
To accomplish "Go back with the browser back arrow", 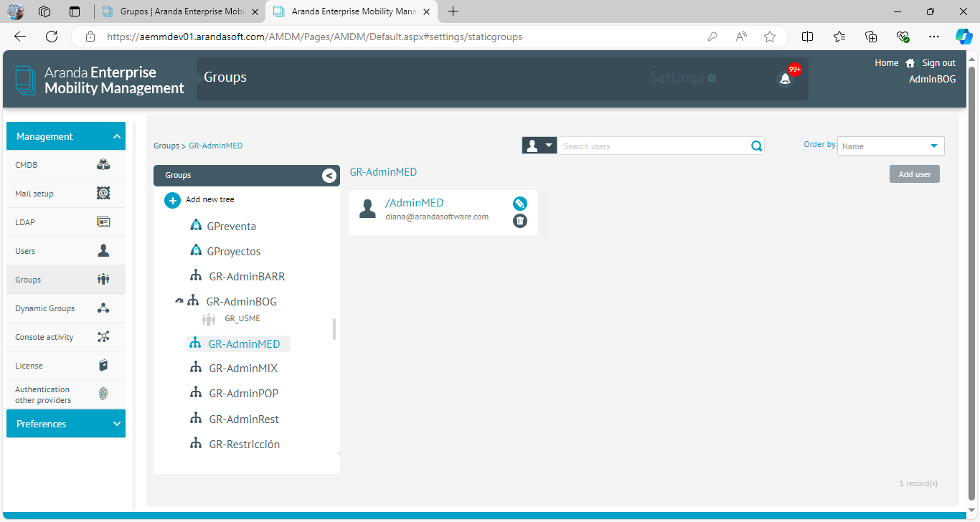I will [20, 37].
